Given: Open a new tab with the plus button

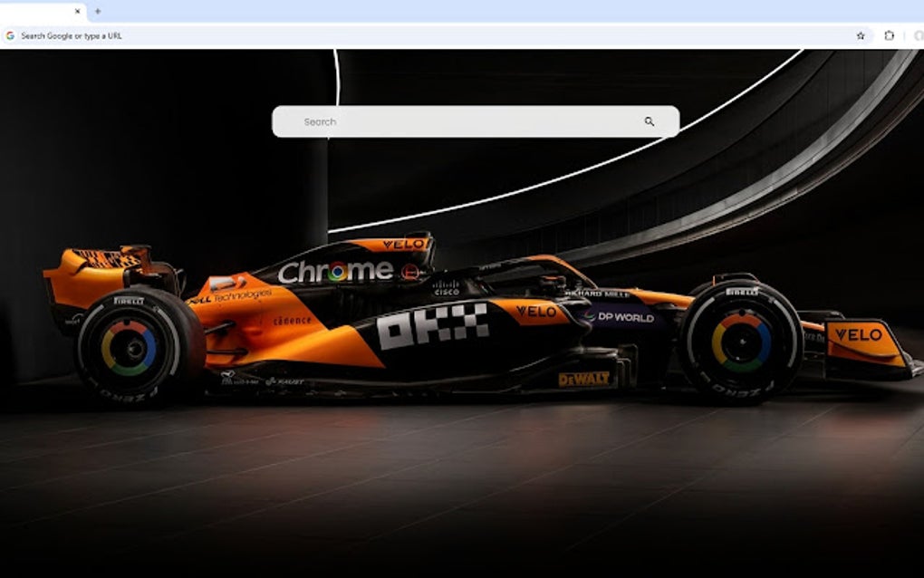Looking at the screenshot, I should coord(96,13).
